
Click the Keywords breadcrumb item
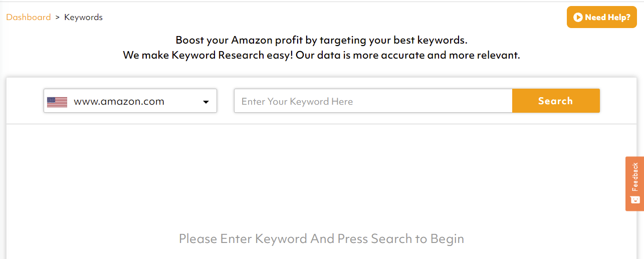(x=83, y=17)
